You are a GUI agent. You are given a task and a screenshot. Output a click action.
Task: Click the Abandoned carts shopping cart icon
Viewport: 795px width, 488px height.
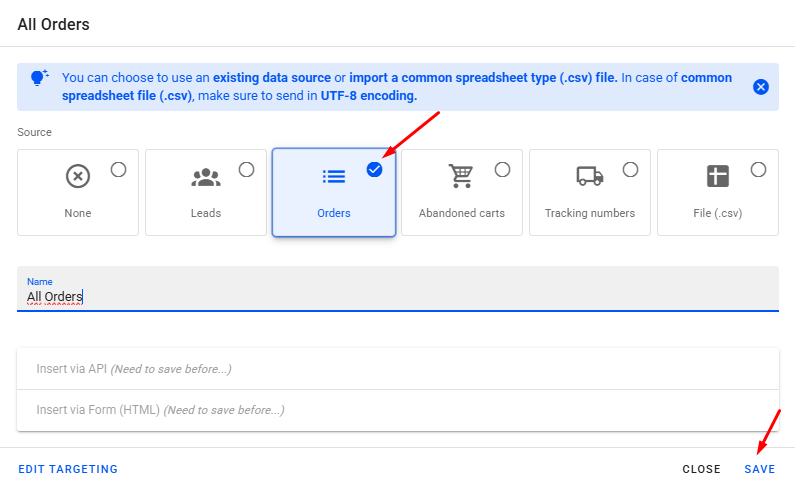coord(461,177)
